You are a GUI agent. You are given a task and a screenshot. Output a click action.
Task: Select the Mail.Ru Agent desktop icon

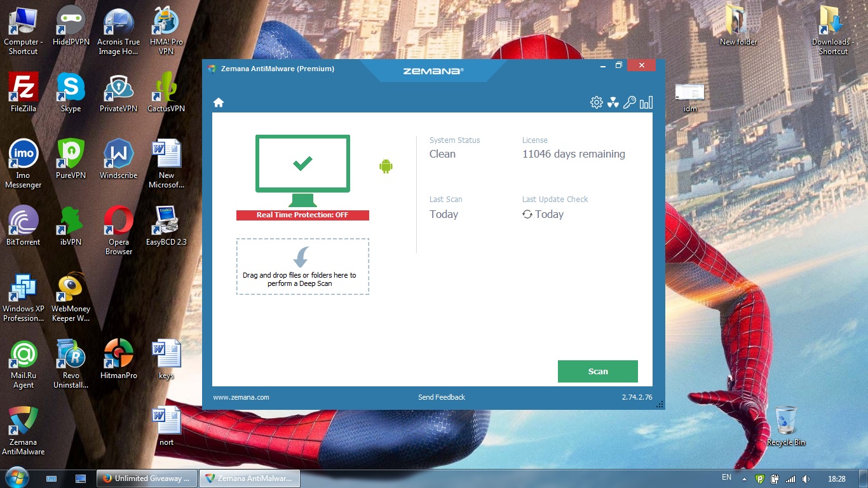tap(24, 364)
